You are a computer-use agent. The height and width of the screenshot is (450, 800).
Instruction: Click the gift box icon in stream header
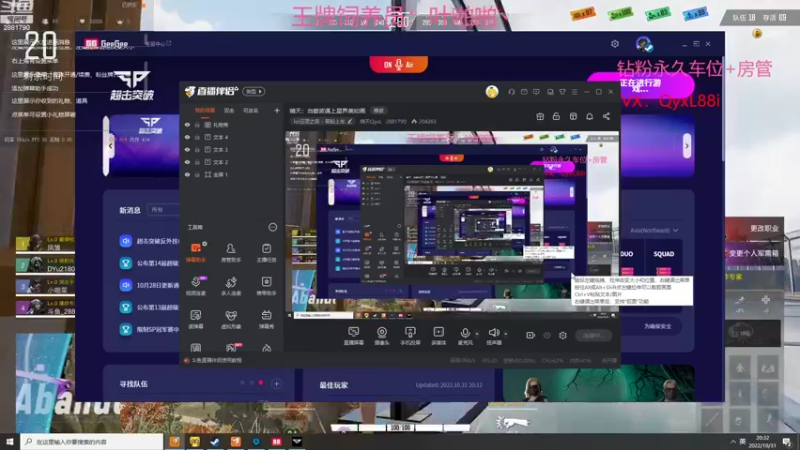click(x=540, y=116)
